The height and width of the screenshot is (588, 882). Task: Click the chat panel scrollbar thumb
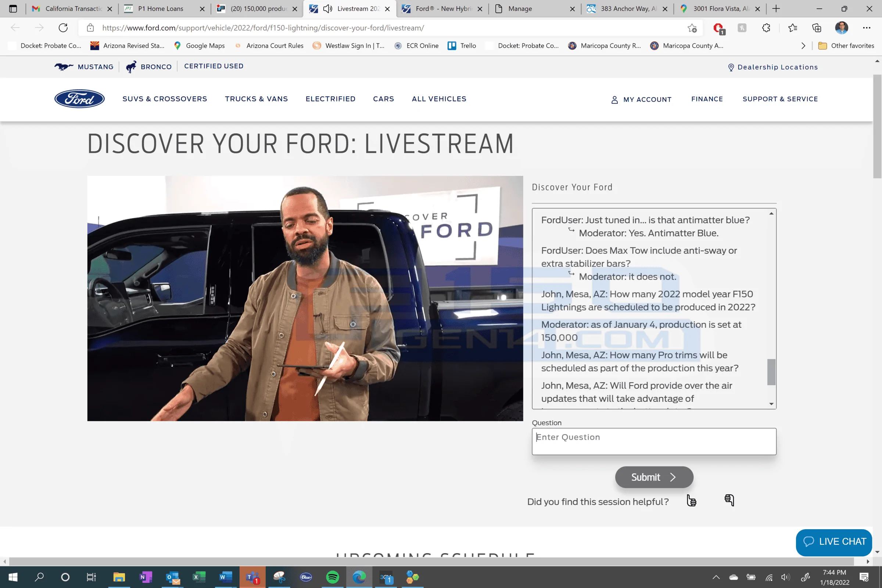[x=771, y=372]
